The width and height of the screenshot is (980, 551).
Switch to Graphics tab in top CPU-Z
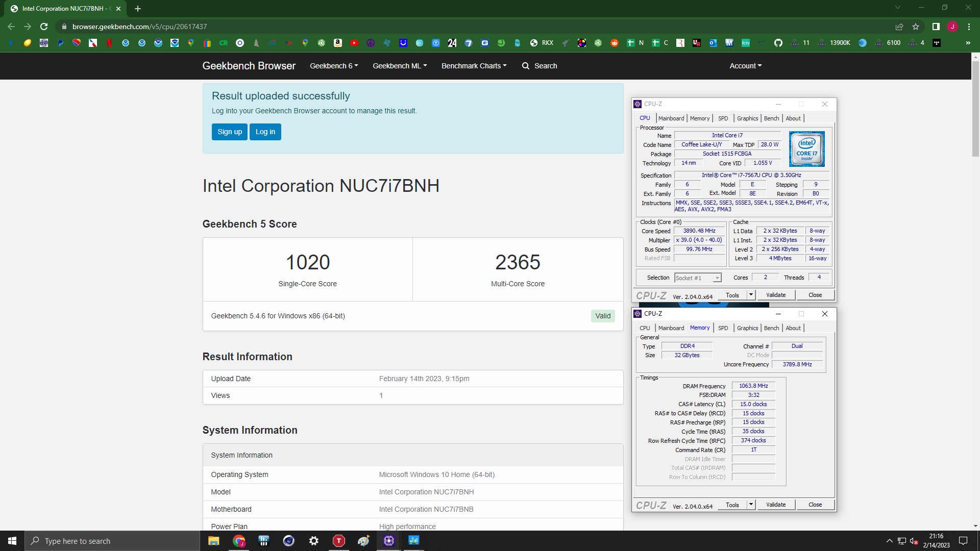(747, 118)
